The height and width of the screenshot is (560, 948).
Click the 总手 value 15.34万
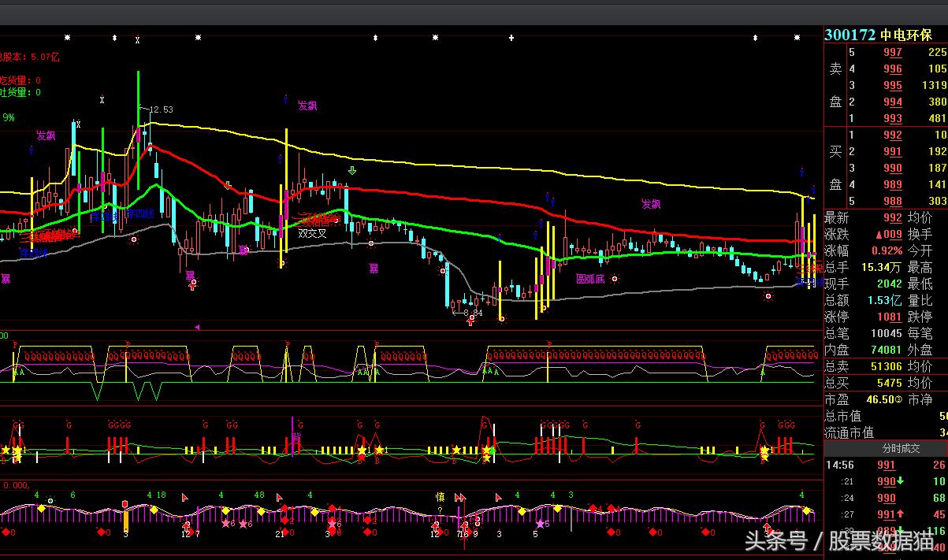tap(882, 267)
